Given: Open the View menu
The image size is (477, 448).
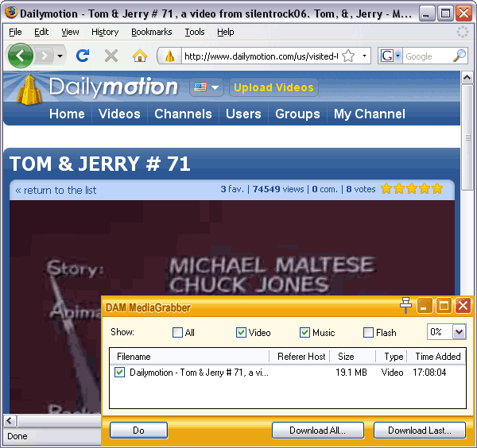Looking at the screenshot, I should tap(70, 32).
